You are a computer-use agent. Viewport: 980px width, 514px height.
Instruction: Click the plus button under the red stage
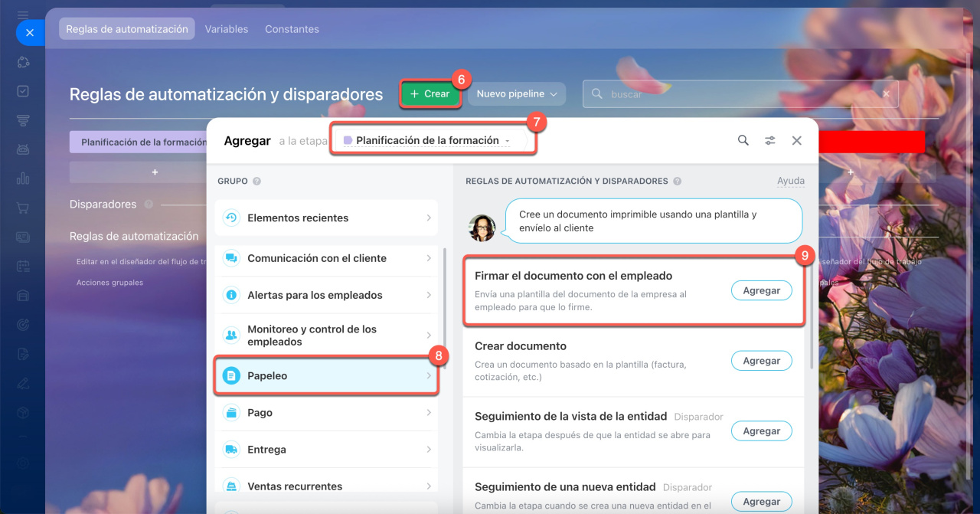click(x=851, y=172)
